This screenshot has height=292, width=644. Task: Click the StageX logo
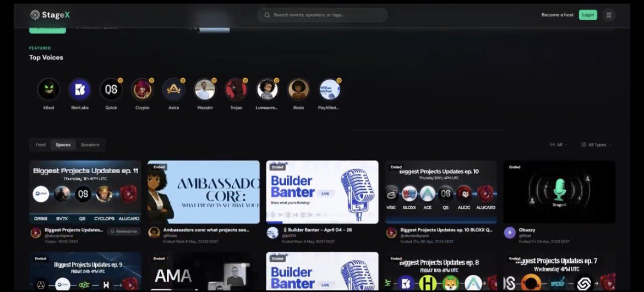point(50,15)
